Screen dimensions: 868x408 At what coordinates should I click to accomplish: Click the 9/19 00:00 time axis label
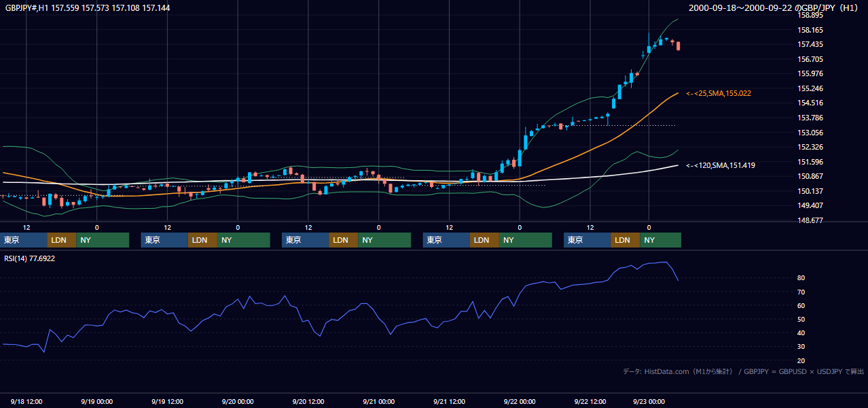pyautogui.click(x=96, y=401)
